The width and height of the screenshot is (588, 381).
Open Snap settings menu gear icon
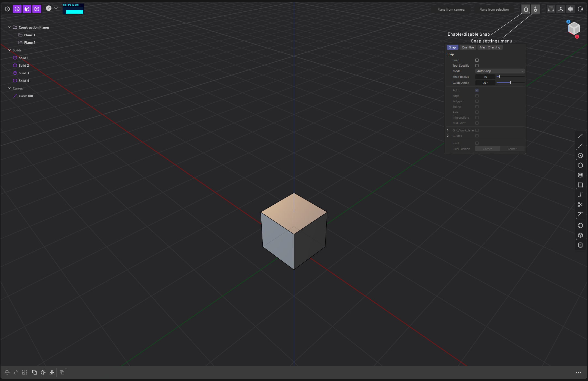(535, 9)
